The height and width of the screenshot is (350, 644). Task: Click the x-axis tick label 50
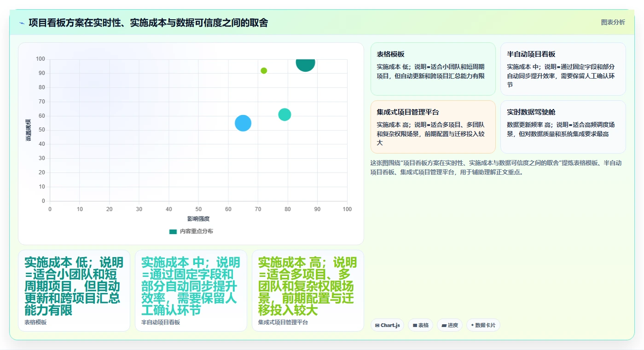[x=198, y=209]
